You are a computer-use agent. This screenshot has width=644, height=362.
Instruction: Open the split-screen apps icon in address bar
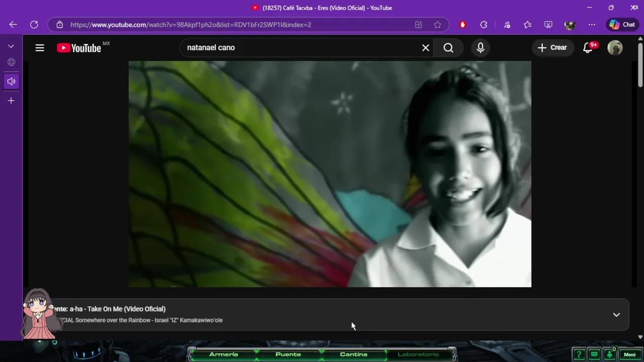point(418,25)
